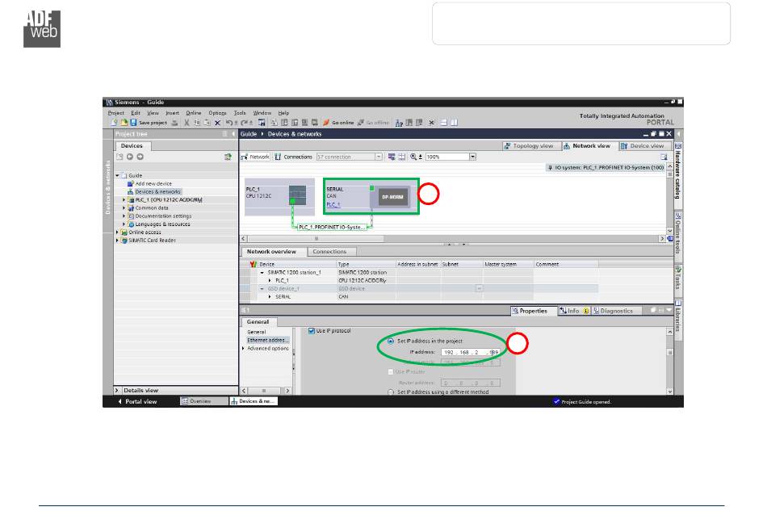Toggle the Network mode button
The height and width of the screenshot is (532, 767).
[x=255, y=157]
